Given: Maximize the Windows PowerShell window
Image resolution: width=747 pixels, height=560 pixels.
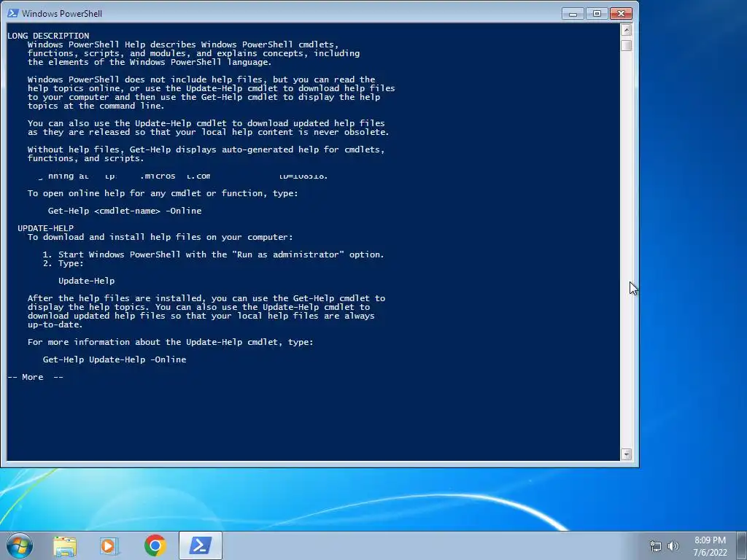Looking at the screenshot, I should pyautogui.click(x=597, y=14).
